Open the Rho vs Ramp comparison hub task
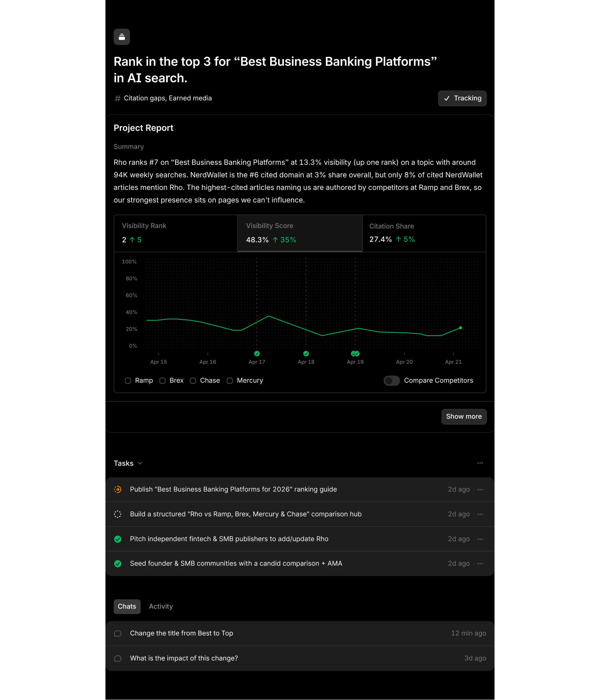Viewport: 600px width, 700px height. 300,514
